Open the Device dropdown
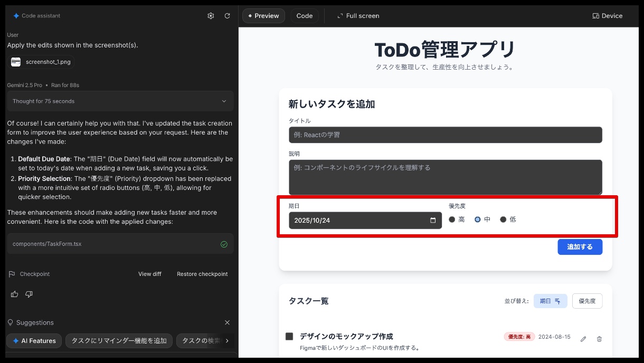644x363 pixels. (607, 16)
